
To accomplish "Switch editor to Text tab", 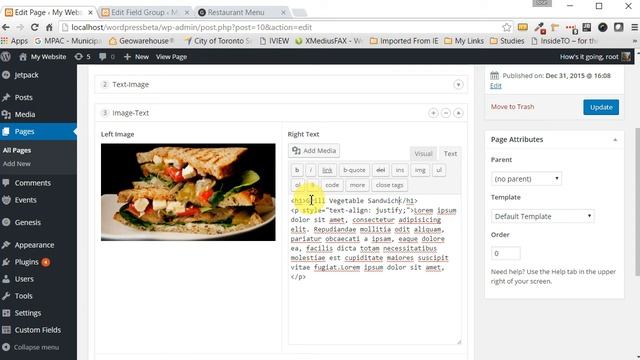I will tap(450, 154).
